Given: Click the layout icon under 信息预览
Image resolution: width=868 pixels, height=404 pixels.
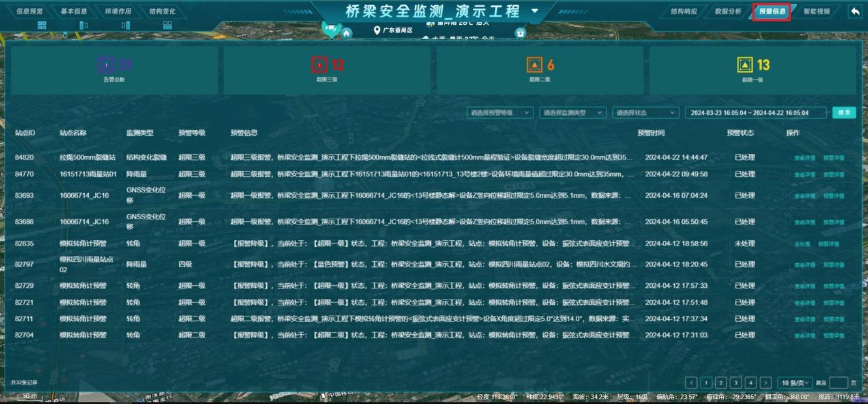Looking at the screenshot, I should (42, 25).
